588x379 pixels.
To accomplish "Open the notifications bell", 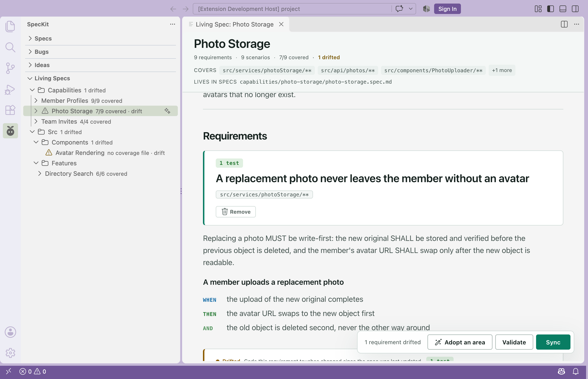I will tap(576, 371).
